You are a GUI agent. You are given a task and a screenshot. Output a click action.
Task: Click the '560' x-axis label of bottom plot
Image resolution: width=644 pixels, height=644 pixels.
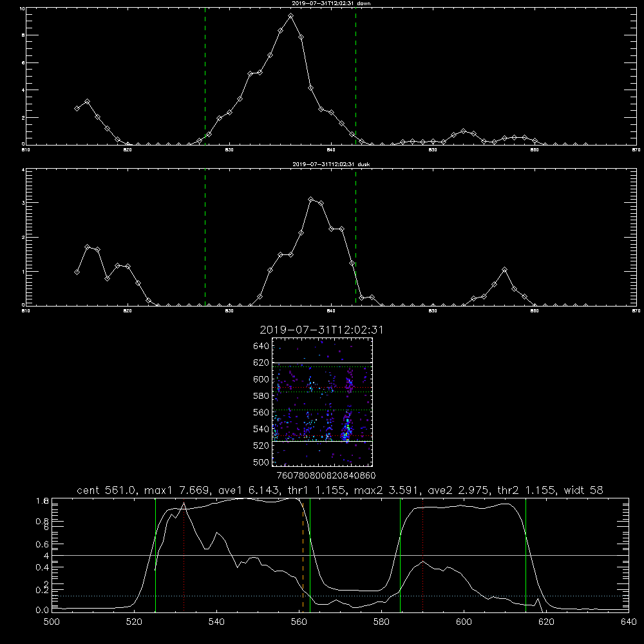pos(299,622)
